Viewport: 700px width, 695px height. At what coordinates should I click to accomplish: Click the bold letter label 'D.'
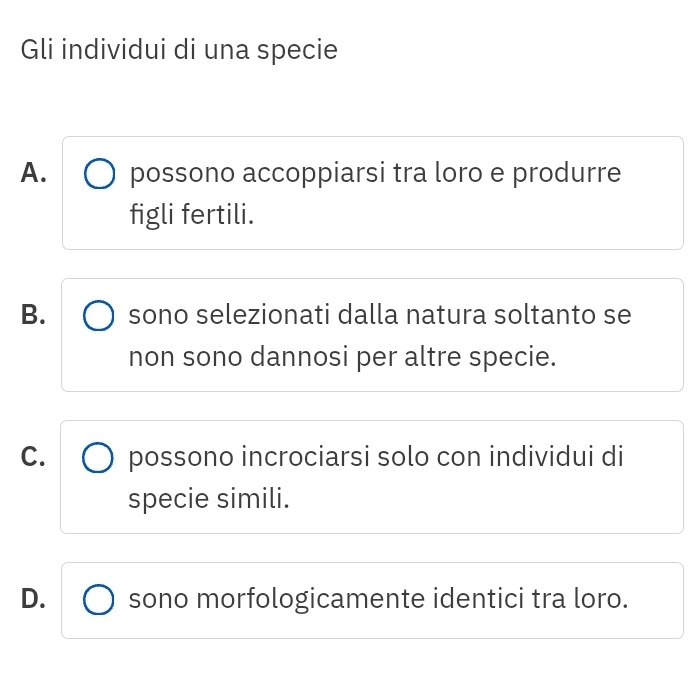[33, 599]
